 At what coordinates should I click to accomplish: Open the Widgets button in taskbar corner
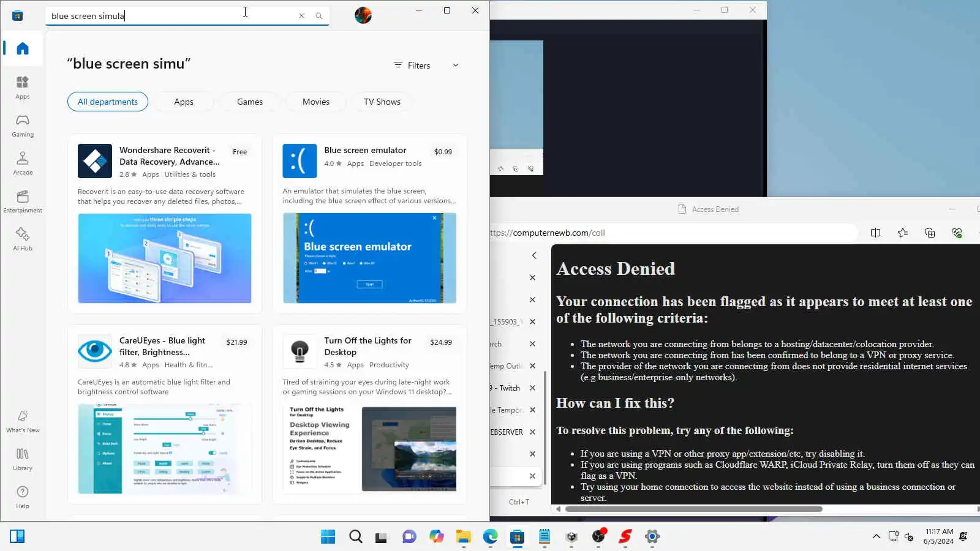tap(17, 537)
